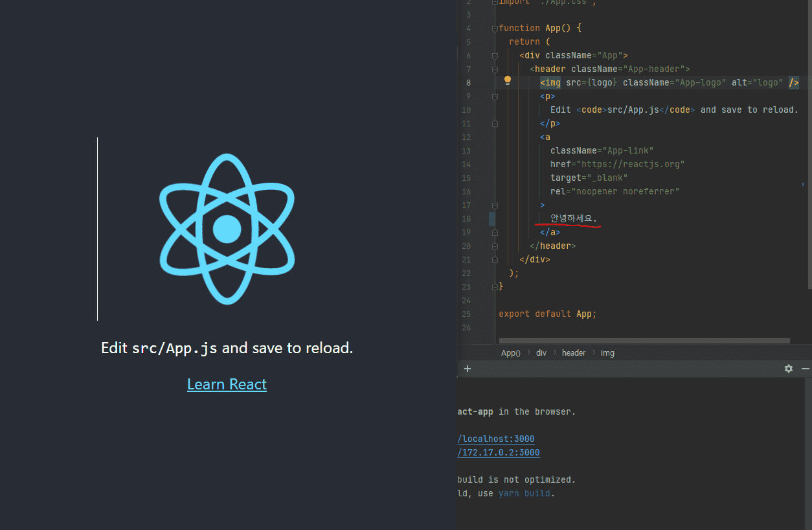Screen dimensions: 812x530
Task: Click the lightbulb quick-fix icon on line 8
Action: tap(508, 81)
